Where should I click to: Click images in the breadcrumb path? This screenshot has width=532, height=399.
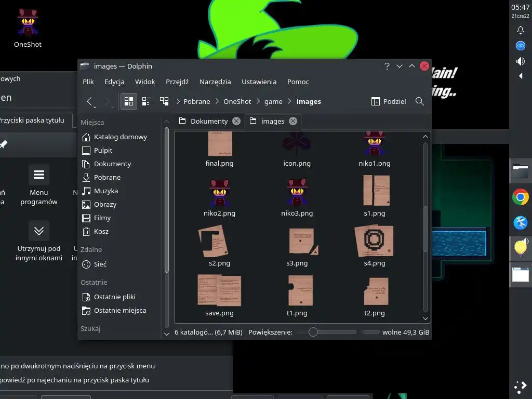tap(309, 101)
